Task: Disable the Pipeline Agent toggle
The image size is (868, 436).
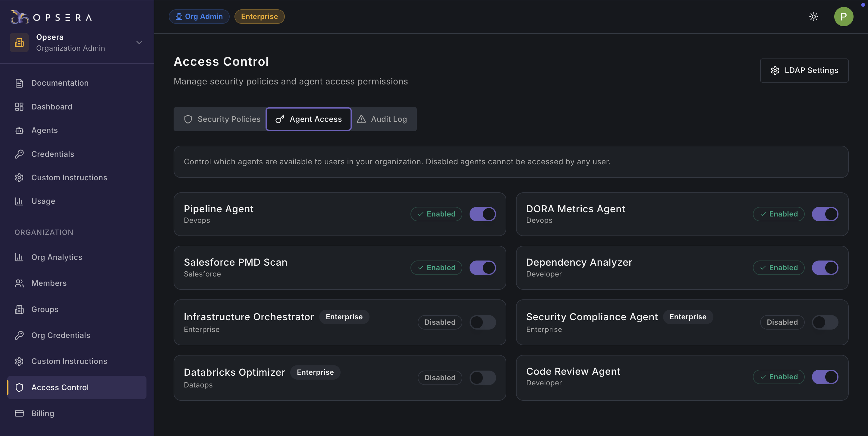Action: pyautogui.click(x=483, y=214)
